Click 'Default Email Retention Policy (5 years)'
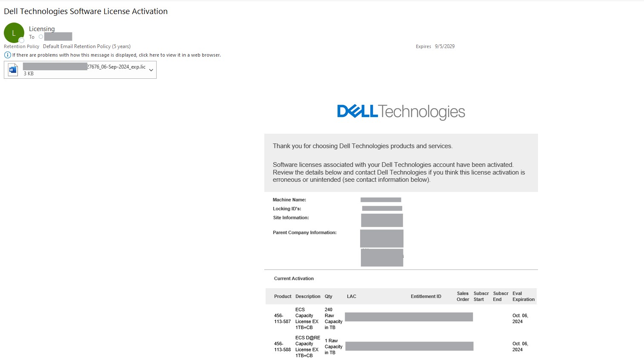 pyautogui.click(x=87, y=46)
